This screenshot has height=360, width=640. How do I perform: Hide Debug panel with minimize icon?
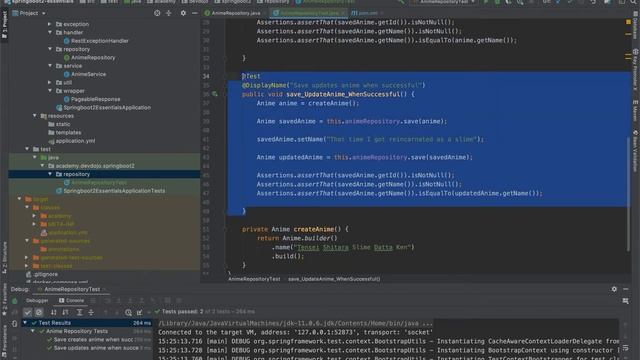(x=626, y=289)
